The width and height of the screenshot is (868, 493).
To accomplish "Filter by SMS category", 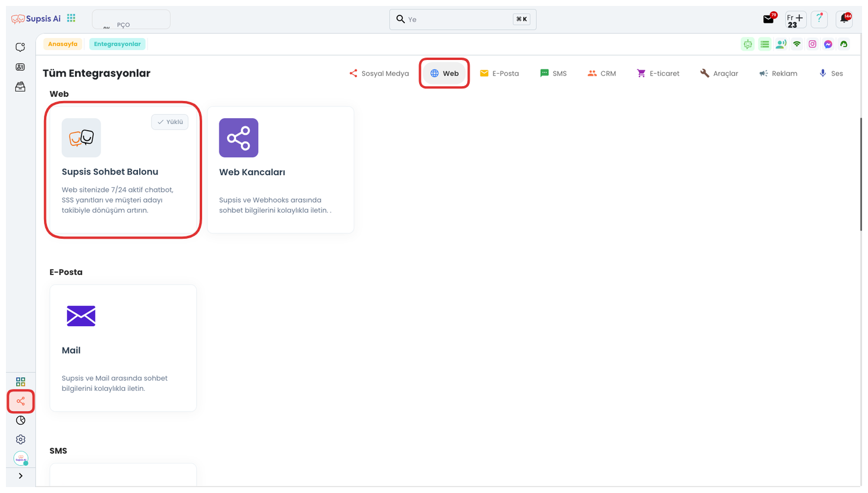I will (x=553, y=74).
